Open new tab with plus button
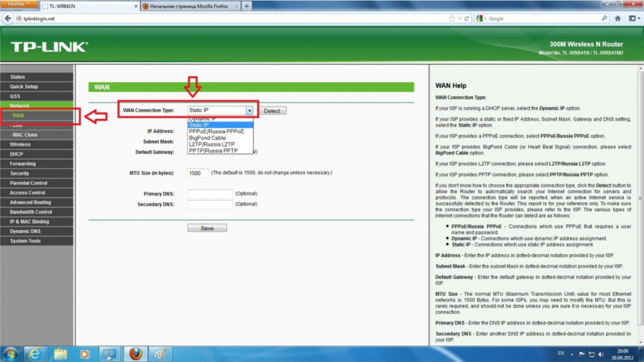 247,6
